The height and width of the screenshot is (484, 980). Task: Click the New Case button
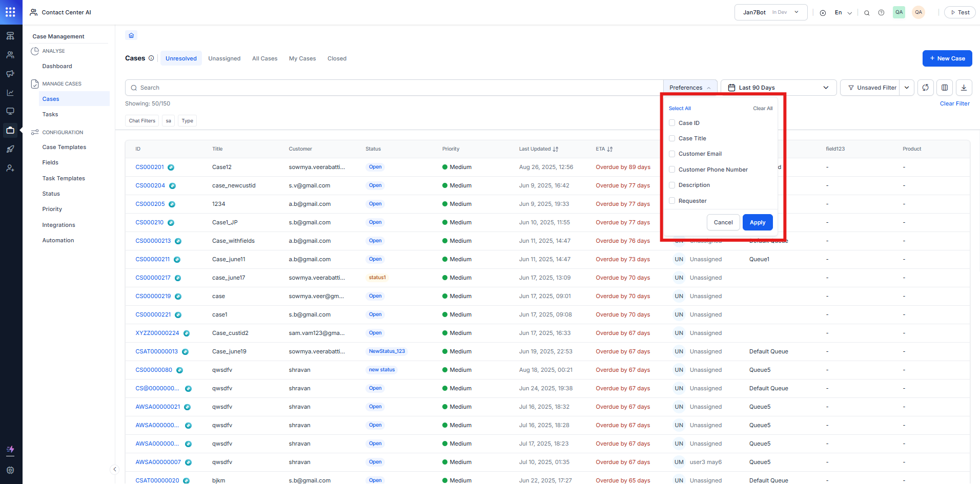(947, 58)
